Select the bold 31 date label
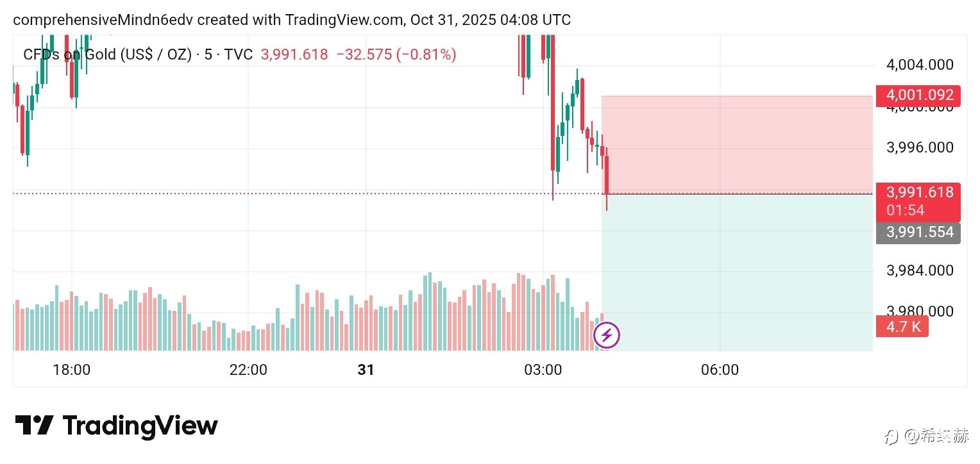Screen dimensions: 980x464 366,370
